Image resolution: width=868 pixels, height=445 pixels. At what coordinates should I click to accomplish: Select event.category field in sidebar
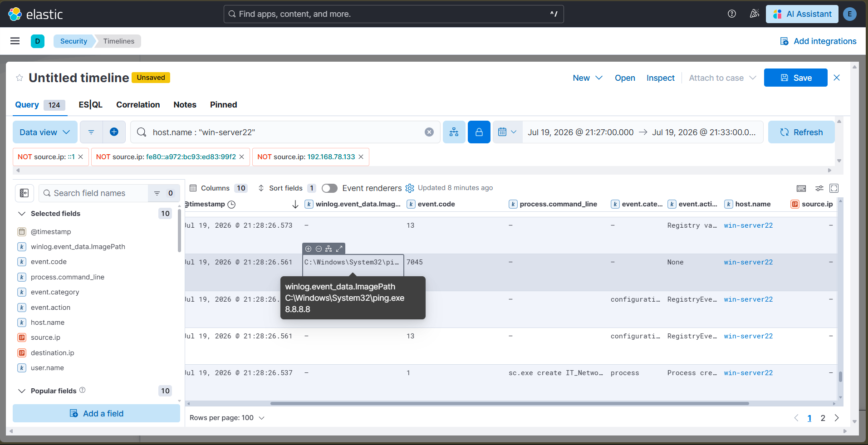[x=54, y=292]
